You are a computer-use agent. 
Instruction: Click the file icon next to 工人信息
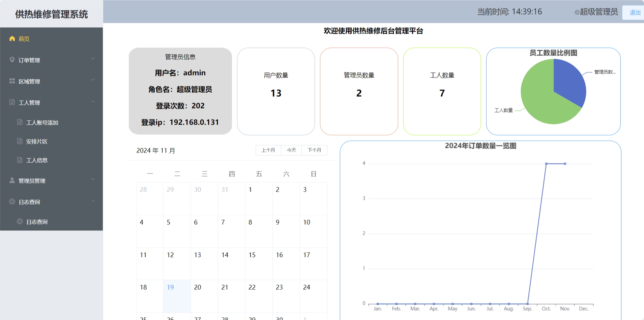click(x=20, y=160)
